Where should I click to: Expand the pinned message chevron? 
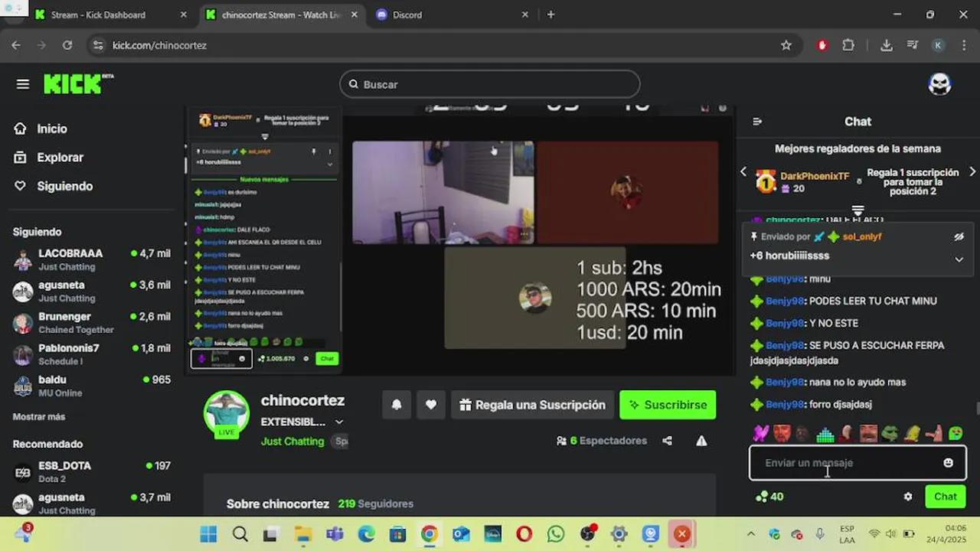pos(959,259)
